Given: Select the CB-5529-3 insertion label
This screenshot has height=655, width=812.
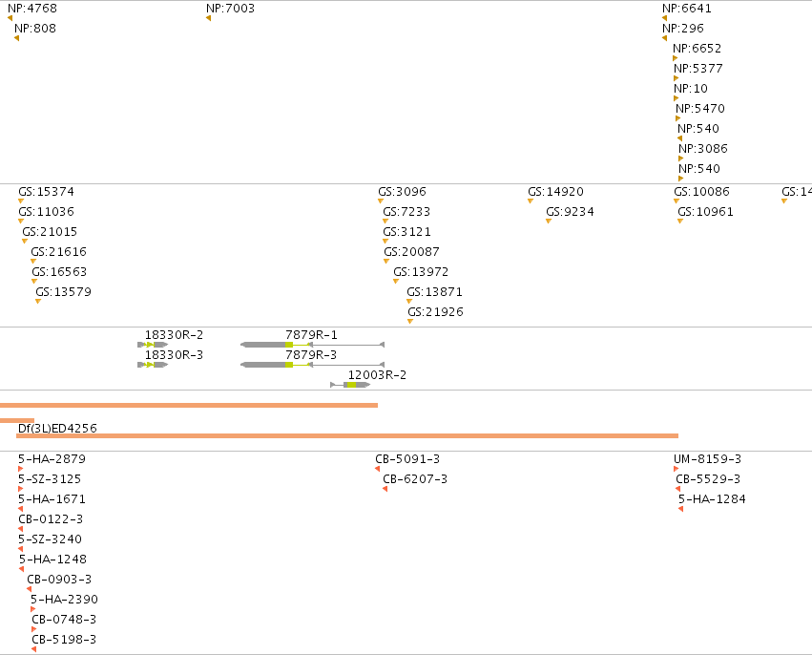Looking at the screenshot, I should click(708, 479).
